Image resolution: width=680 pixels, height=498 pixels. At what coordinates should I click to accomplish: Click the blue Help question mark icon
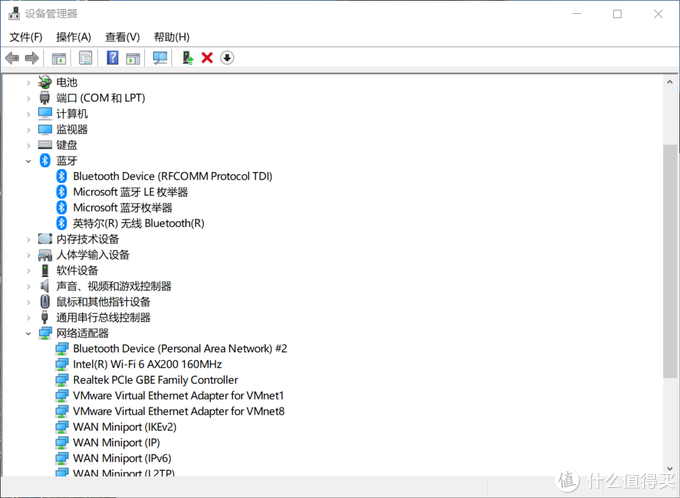click(x=113, y=58)
